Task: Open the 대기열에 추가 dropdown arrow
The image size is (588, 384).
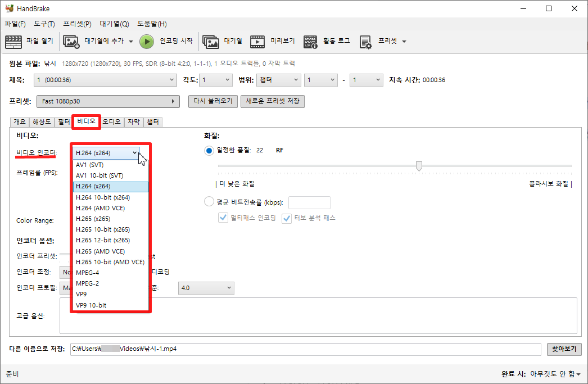Action: [131, 42]
